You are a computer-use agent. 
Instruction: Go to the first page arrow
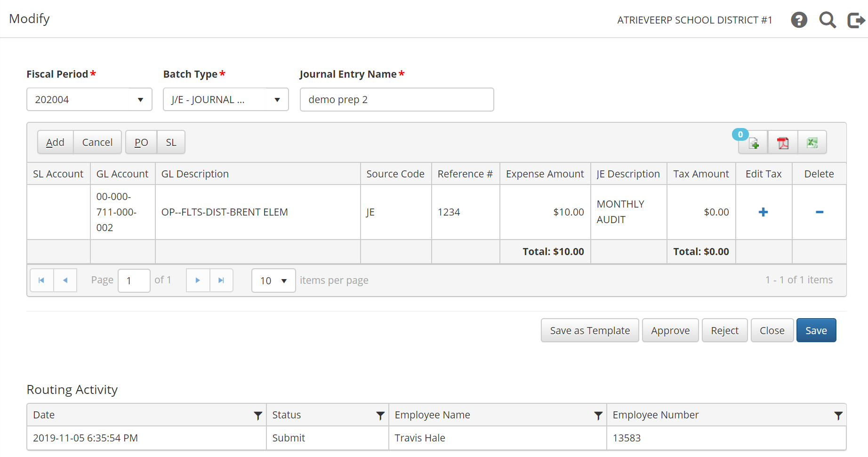click(x=41, y=281)
